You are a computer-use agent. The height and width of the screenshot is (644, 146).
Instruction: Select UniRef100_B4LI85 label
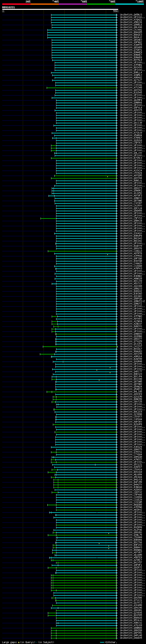coord(131,392)
